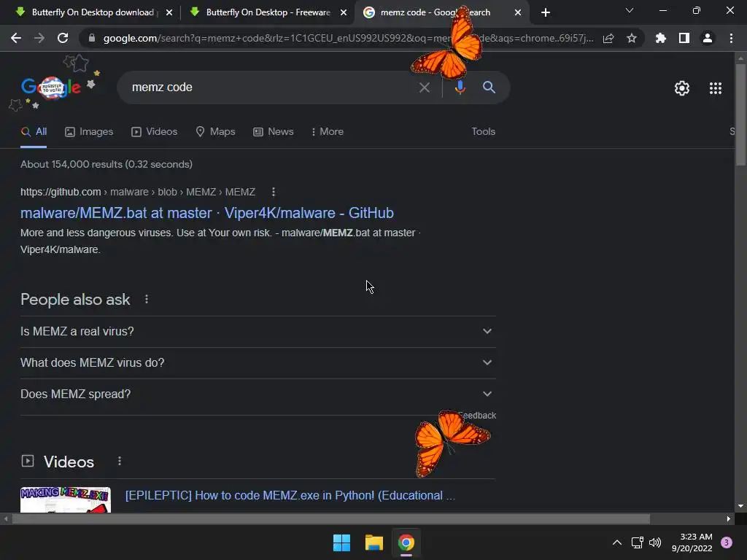
Task: Toggle the Chrome side panel icon
Action: tap(684, 38)
